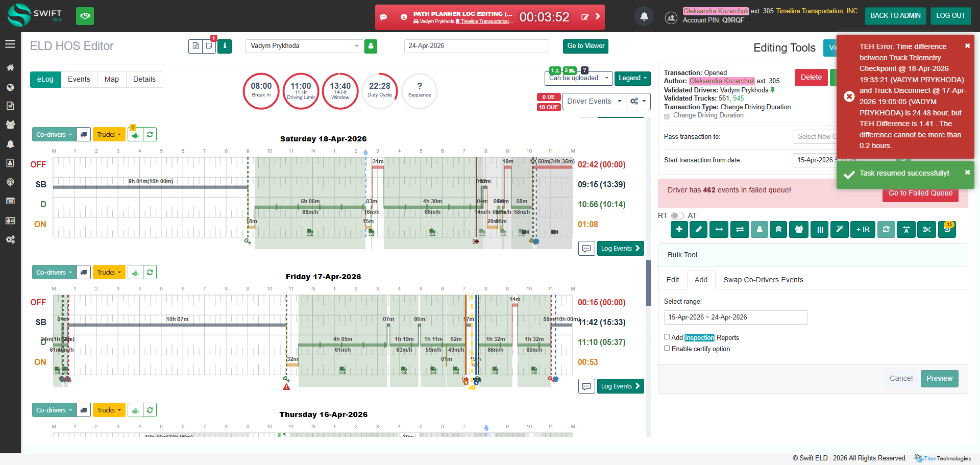Select the eLog tab
The image size is (980, 465).
click(45, 80)
